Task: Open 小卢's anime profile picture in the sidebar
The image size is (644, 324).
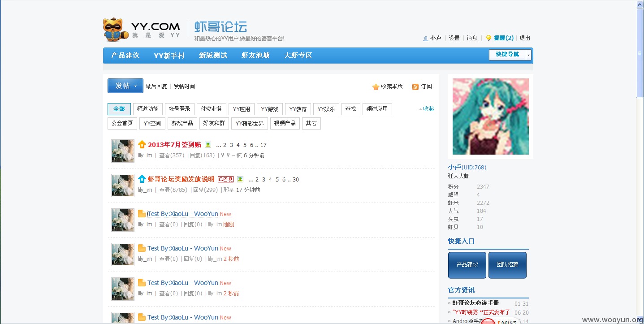Action: [491, 117]
